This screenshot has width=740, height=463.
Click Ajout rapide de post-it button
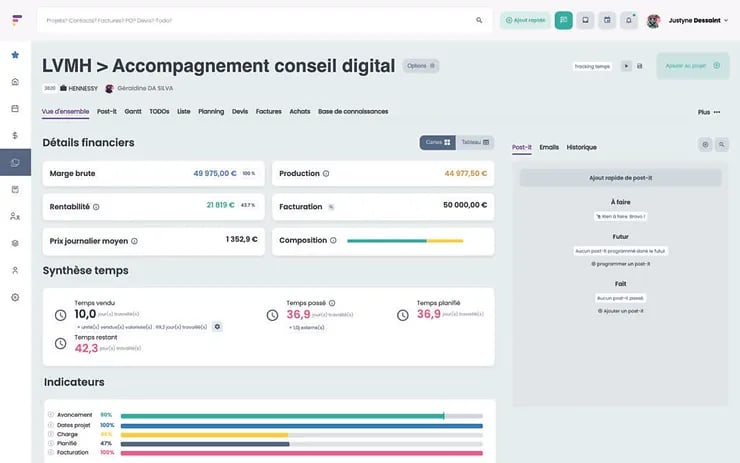(621, 178)
